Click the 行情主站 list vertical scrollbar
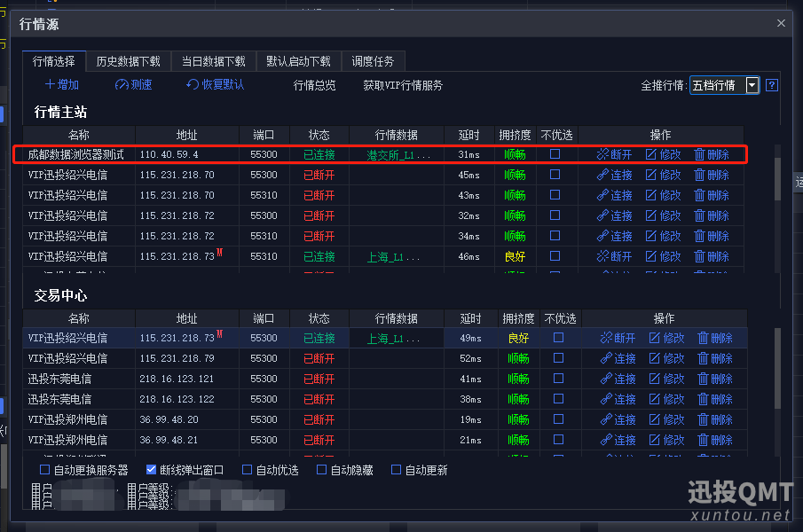This screenshot has width=803, height=532. (x=777, y=178)
